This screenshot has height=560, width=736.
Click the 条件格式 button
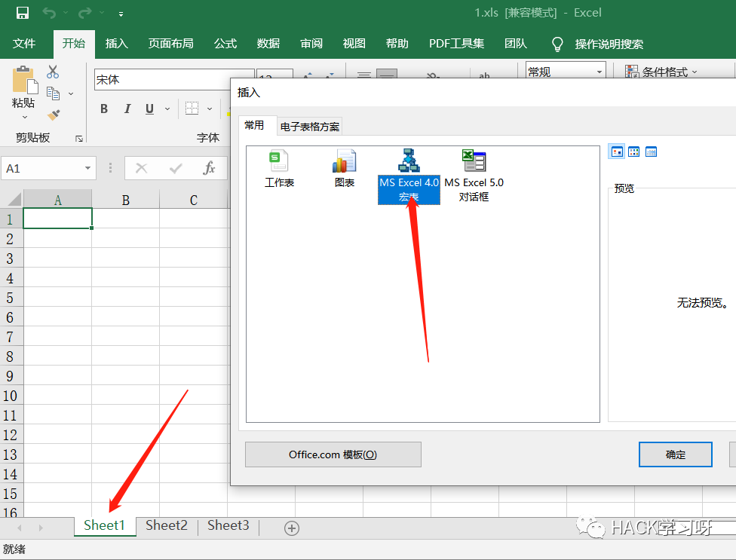[x=661, y=72]
